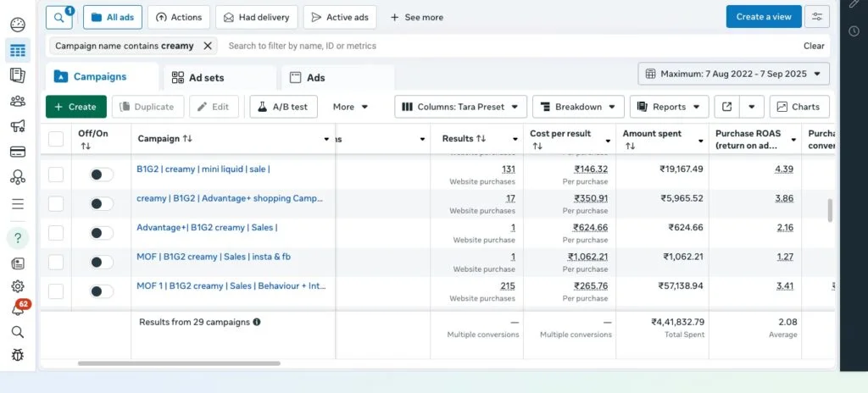Click the customize view sliders icon
The height and width of the screenshot is (393, 868).
[x=817, y=17]
